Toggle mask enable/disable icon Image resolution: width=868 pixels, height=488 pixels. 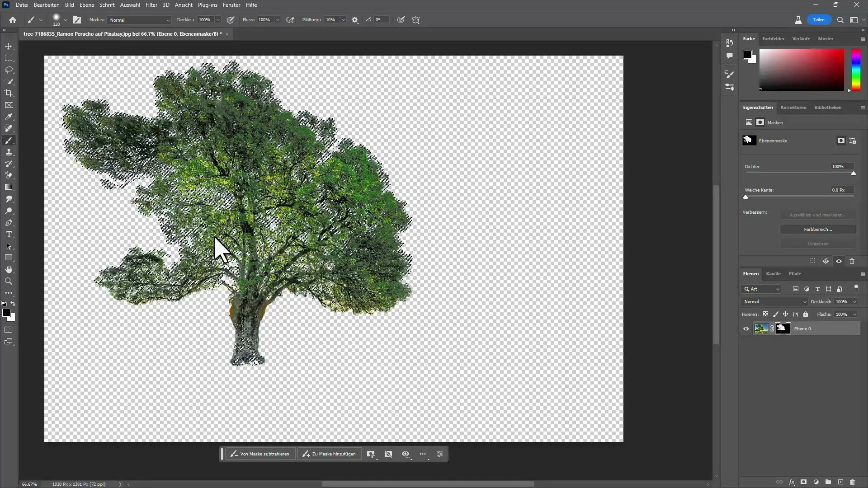point(840,261)
